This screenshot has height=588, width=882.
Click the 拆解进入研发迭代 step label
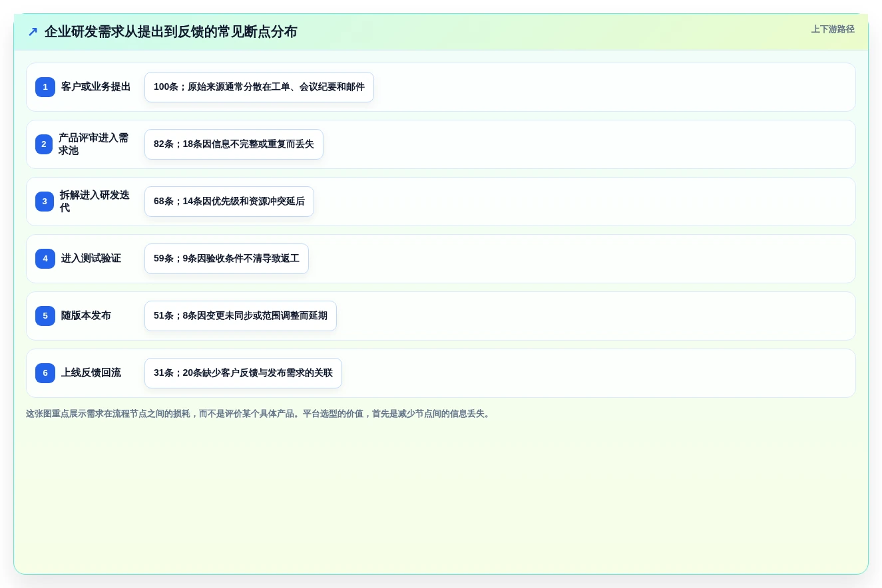tap(95, 202)
